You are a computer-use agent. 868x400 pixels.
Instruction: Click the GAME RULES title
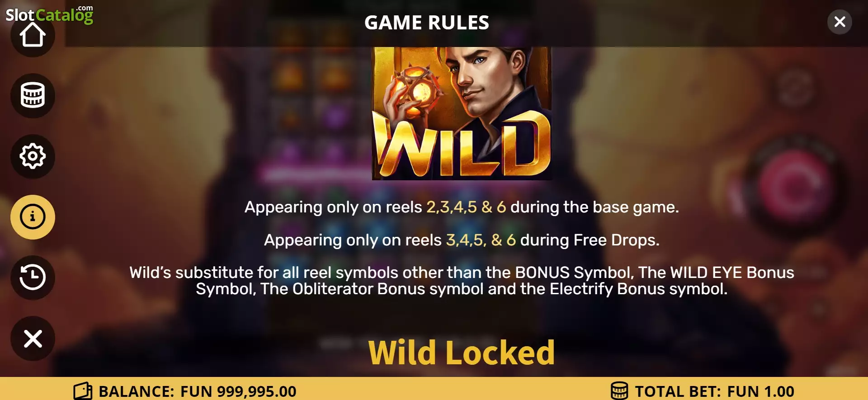click(x=427, y=23)
